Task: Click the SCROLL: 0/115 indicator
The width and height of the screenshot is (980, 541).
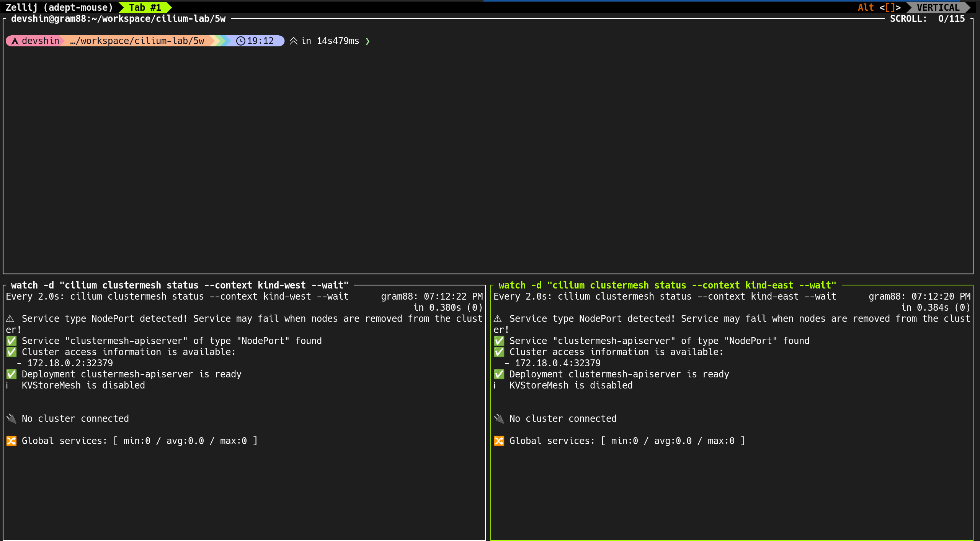Action: click(927, 18)
